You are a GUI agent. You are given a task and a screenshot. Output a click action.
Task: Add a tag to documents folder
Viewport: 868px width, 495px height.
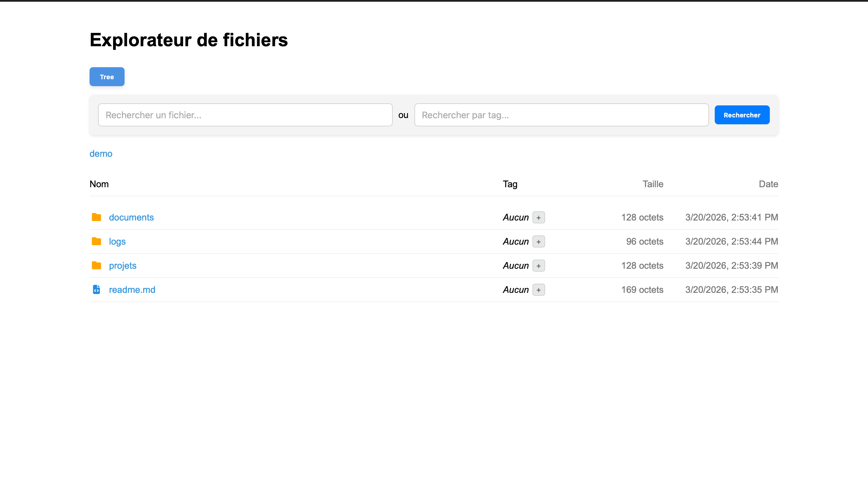[538, 218]
